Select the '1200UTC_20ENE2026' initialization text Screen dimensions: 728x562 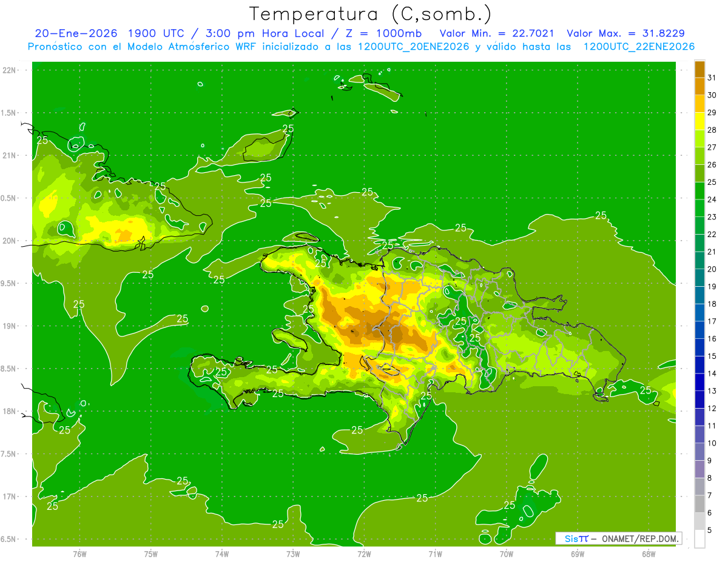pos(413,47)
